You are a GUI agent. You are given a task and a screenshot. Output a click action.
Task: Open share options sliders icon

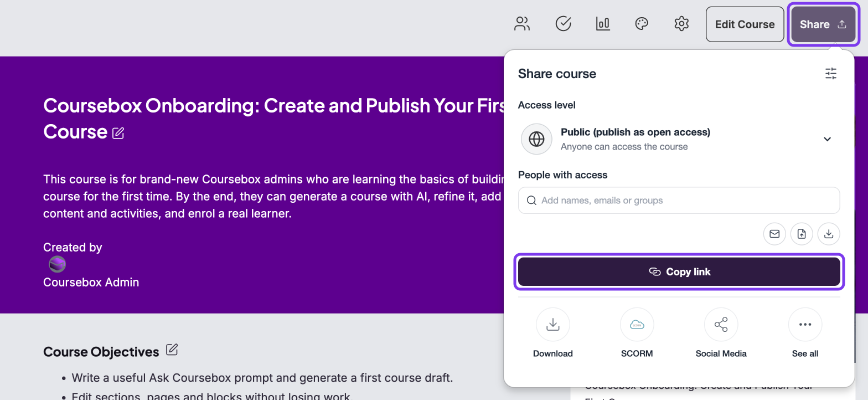[831, 74]
